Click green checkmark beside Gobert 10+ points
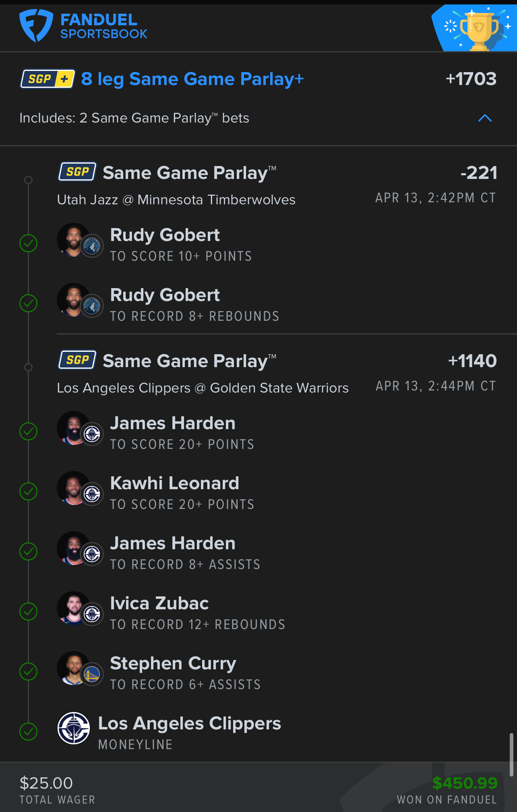The height and width of the screenshot is (812, 517). coord(29,243)
